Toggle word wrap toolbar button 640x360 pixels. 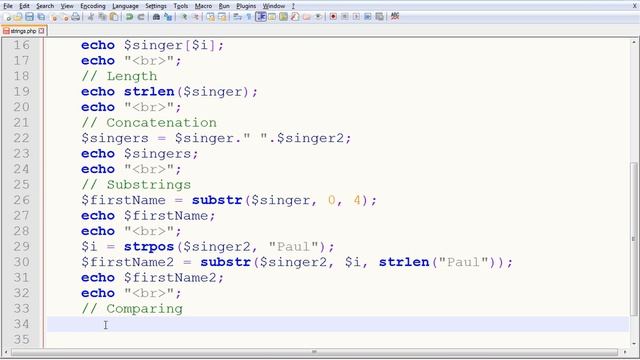tap(237, 17)
